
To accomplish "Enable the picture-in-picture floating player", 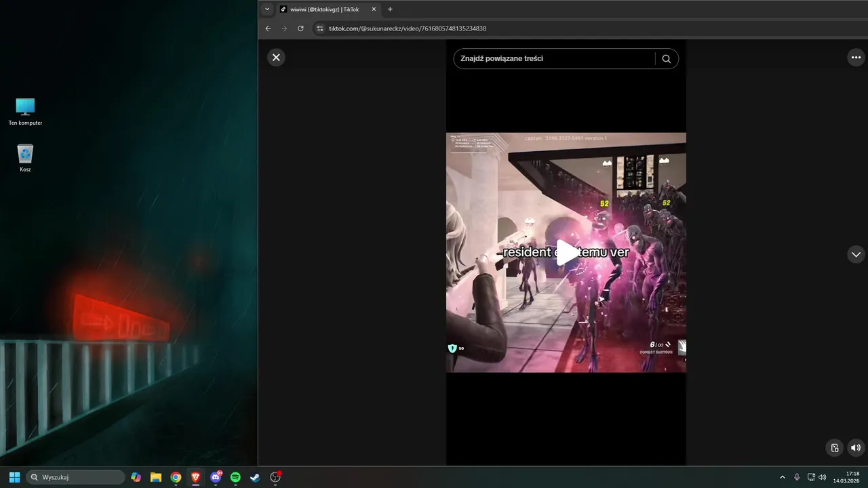I will (835, 447).
